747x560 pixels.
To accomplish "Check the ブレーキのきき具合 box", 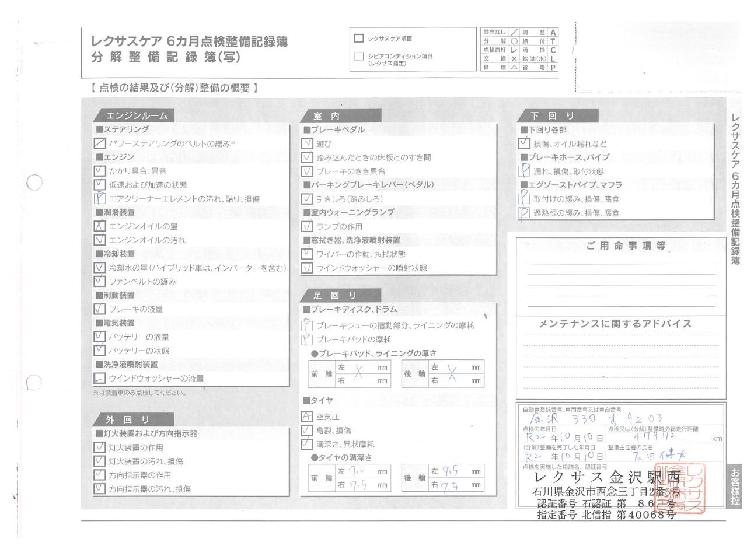I will [308, 171].
